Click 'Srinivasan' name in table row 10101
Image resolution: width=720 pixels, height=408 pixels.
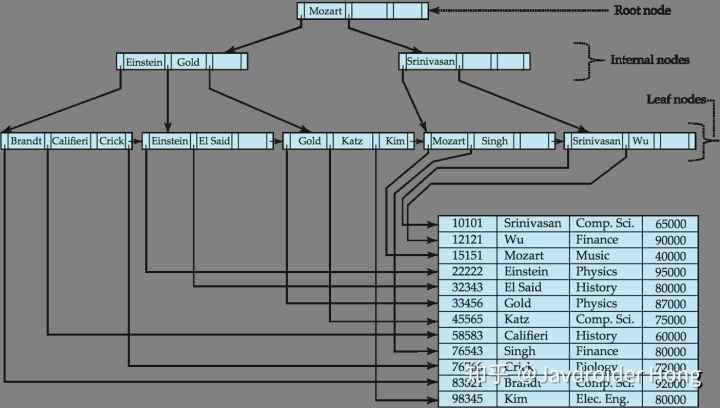tap(533, 224)
